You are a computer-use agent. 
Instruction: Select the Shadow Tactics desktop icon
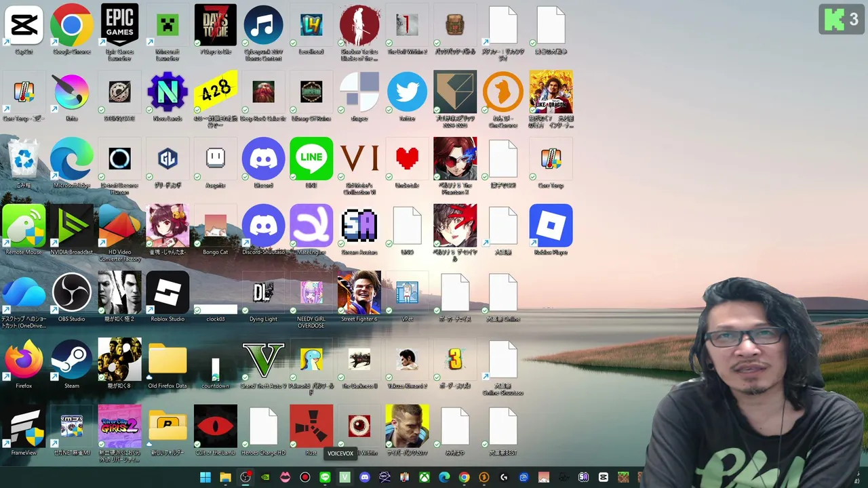tap(359, 26)
